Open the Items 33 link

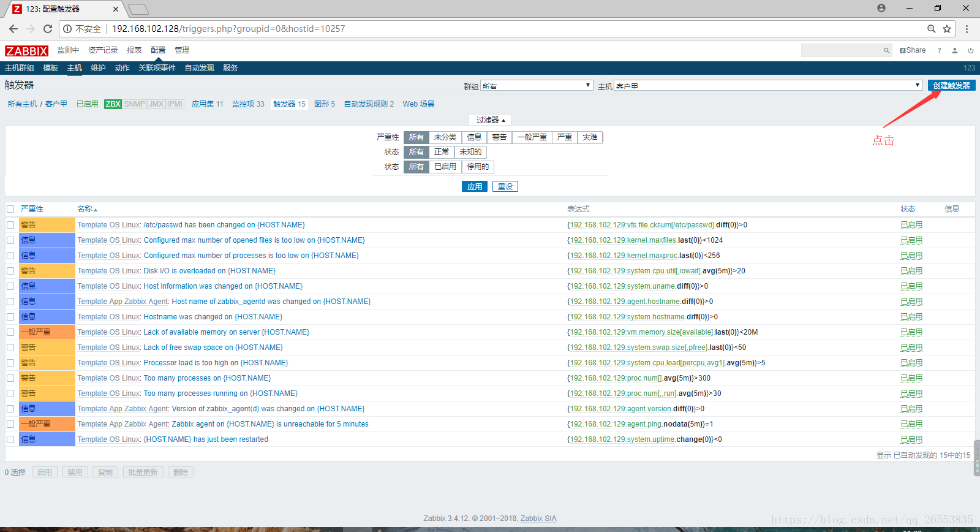[x=248, y=104]
